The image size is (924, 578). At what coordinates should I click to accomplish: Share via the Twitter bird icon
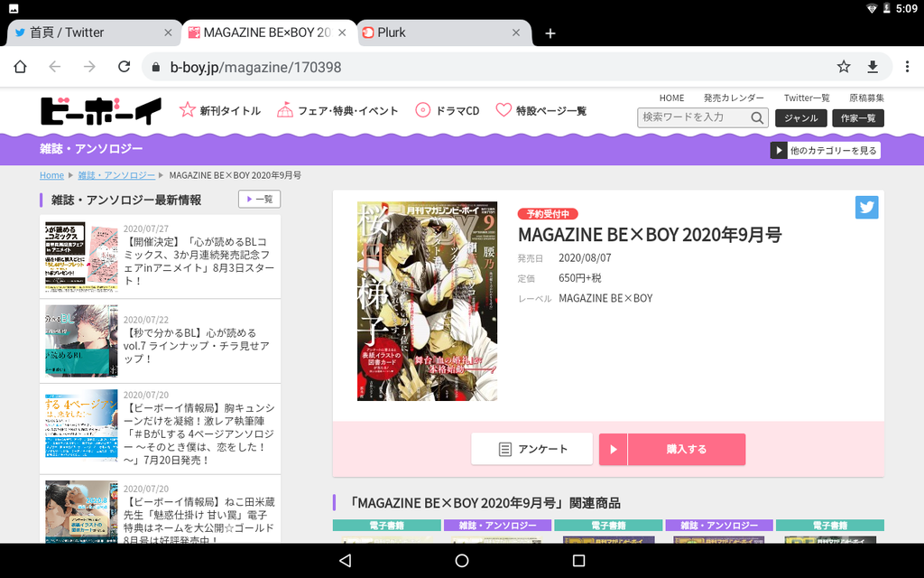click(867, 207)
